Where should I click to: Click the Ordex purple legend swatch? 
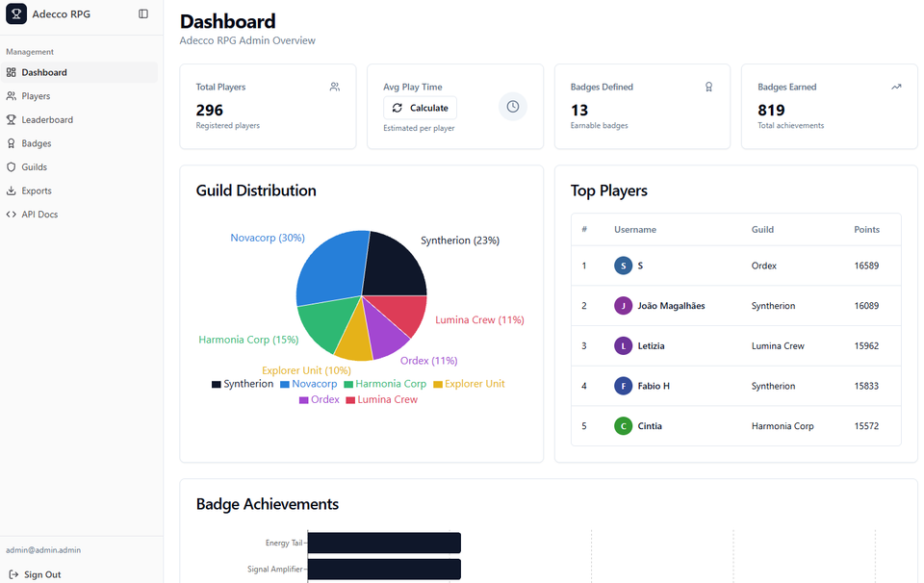pyautogui.click(x=304, y=400)
